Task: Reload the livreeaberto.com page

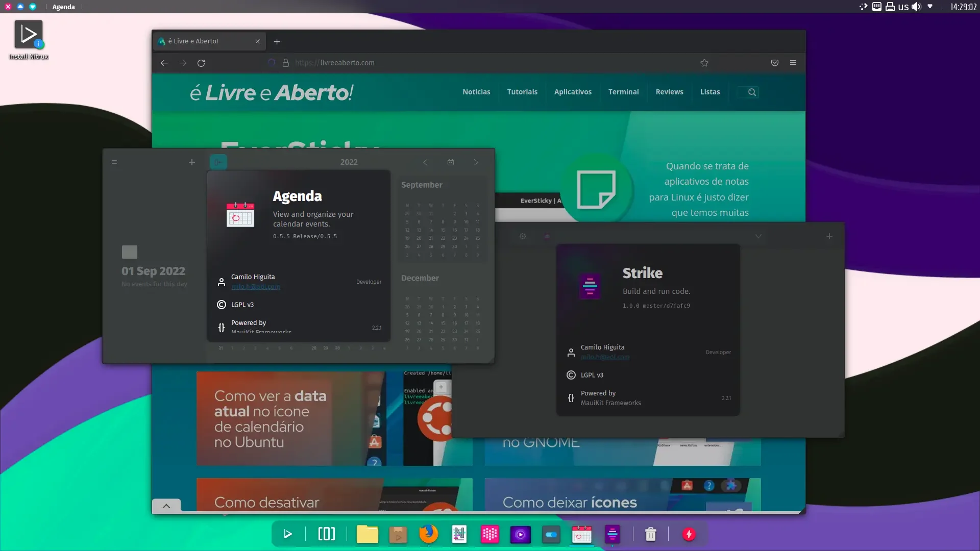Action: tap(201, 63)
